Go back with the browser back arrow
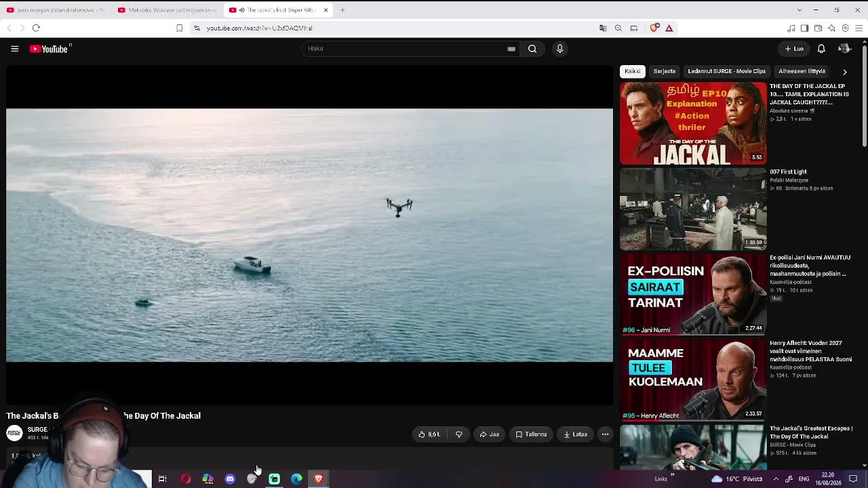 9,28
